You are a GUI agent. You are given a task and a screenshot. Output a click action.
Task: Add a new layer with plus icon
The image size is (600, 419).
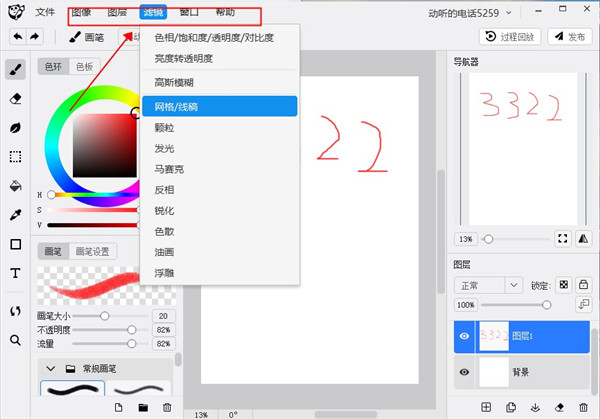click(x=486, y=407)
